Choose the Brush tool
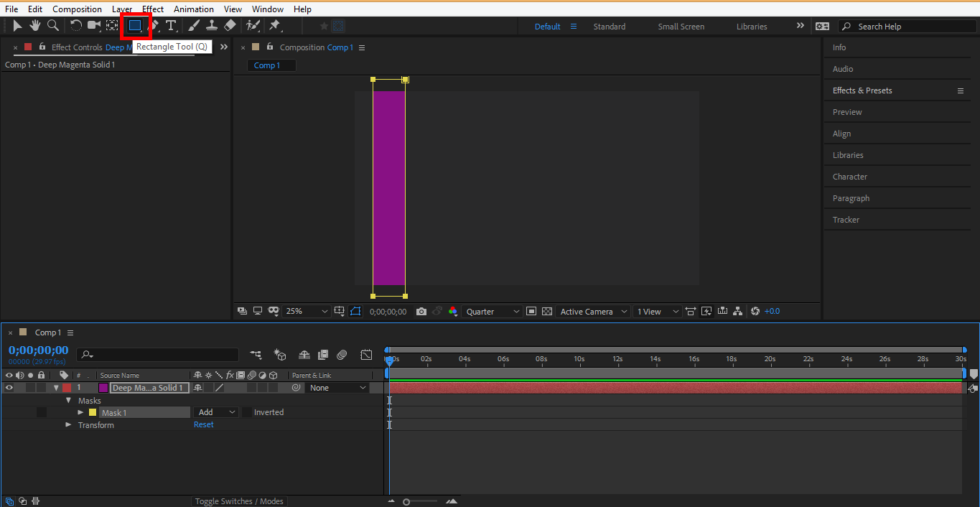This screenshot has width=980, height=507. click(194, 26)
